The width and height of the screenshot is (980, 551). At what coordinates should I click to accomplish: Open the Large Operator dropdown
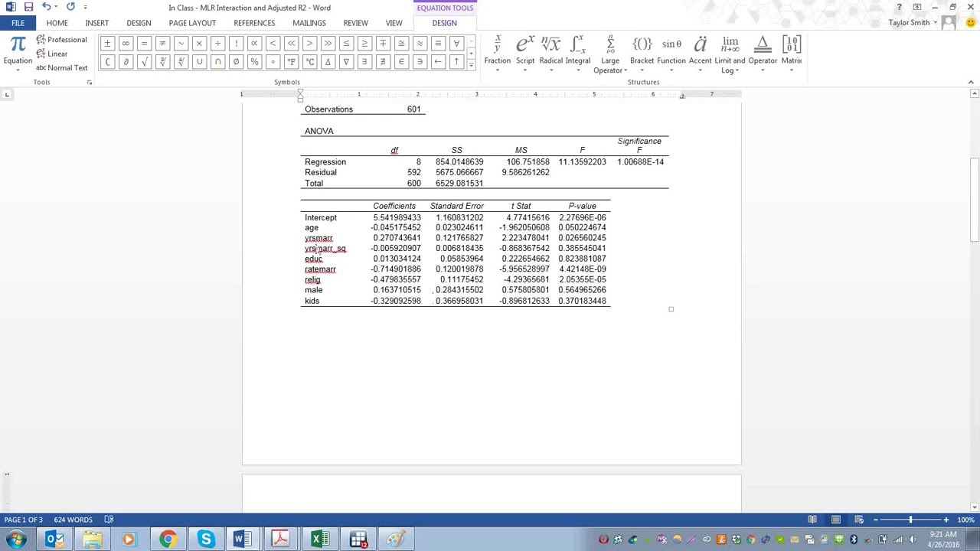tap(610, 54)
